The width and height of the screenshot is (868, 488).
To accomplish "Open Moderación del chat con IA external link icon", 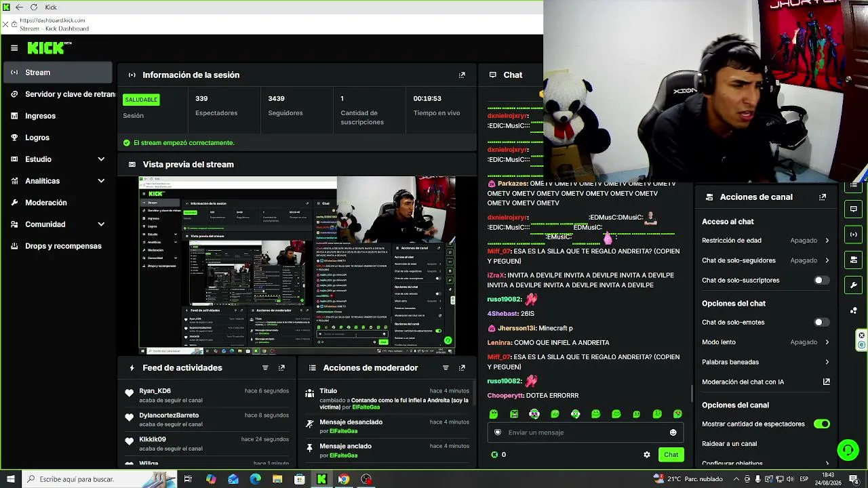I will [x=827, y=382].
